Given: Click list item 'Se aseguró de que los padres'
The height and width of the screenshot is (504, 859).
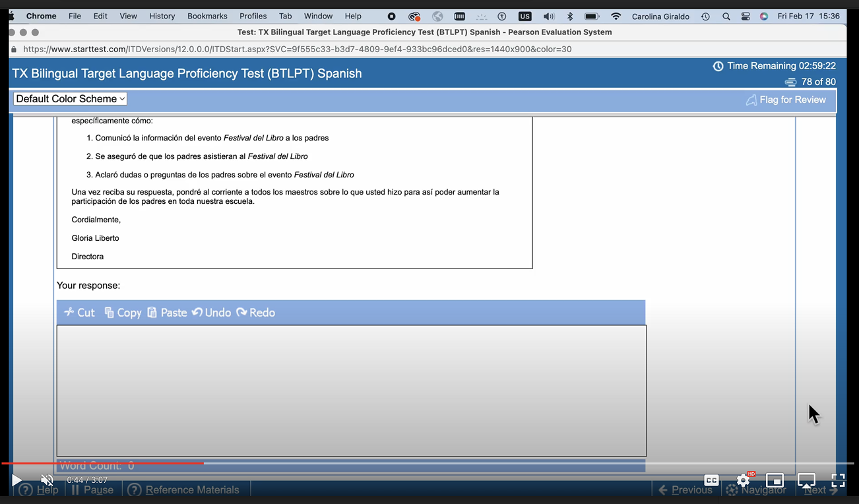Looking at the screenshot, I should click(201, 156).
